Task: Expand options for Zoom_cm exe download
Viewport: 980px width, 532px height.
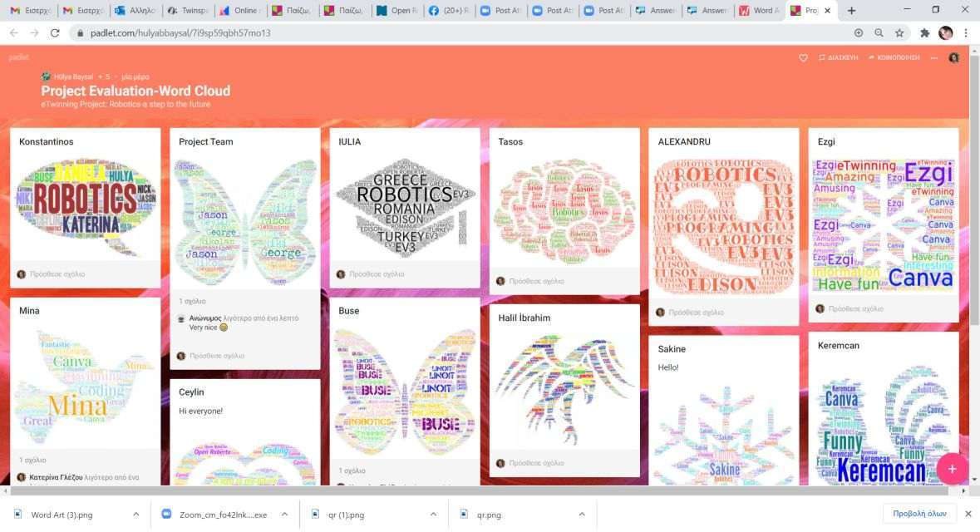Action: 284,514
